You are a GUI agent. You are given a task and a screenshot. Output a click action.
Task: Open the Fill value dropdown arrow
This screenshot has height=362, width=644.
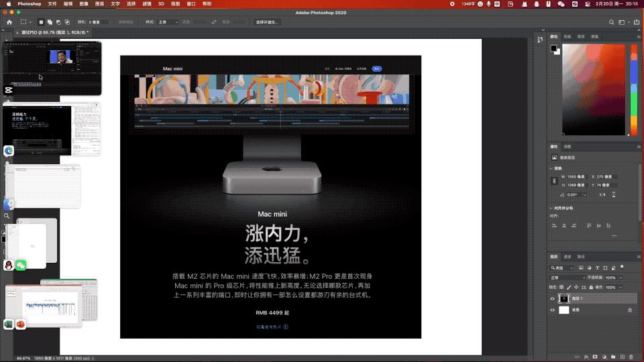click(620, 288)
